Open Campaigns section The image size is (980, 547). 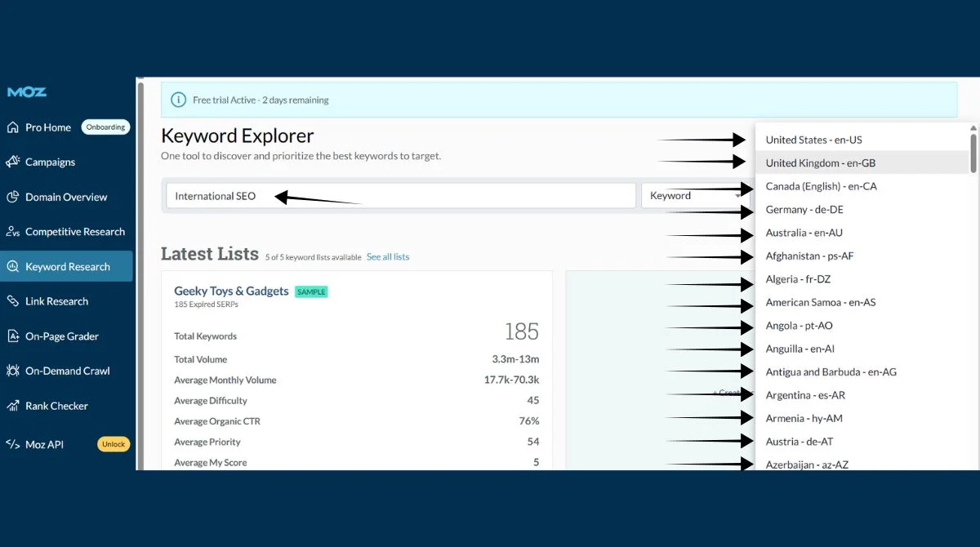(x=50, y=162)
